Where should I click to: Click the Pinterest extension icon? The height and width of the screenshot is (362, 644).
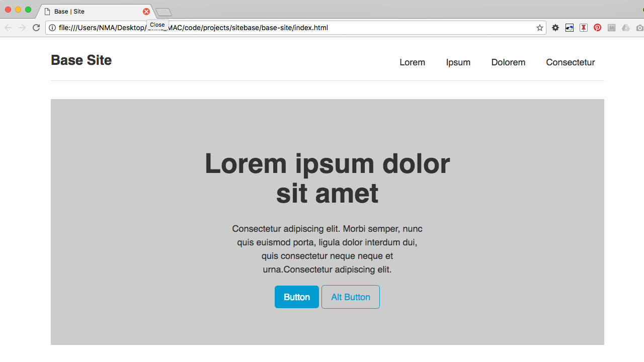tap(597, 28)
